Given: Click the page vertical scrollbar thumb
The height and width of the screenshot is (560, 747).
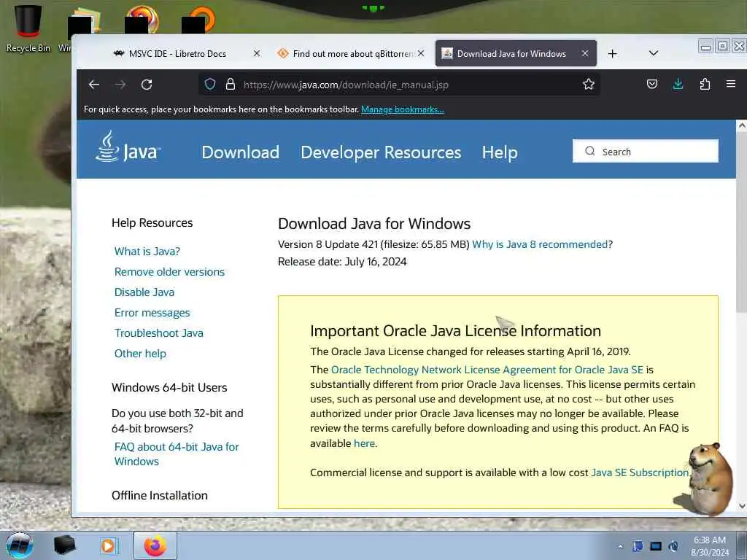Looking at the screenshot, I should tap(741, 223).
